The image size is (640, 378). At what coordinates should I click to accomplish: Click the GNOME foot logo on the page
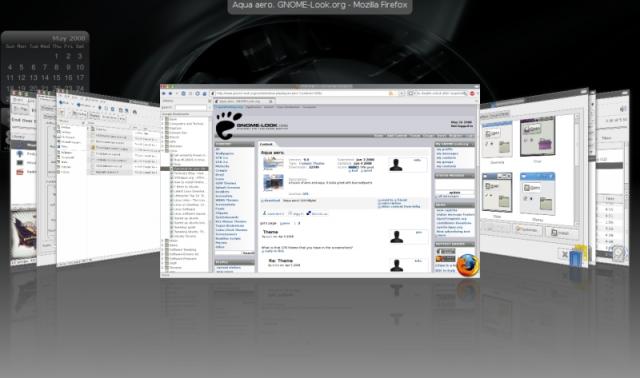228,125
